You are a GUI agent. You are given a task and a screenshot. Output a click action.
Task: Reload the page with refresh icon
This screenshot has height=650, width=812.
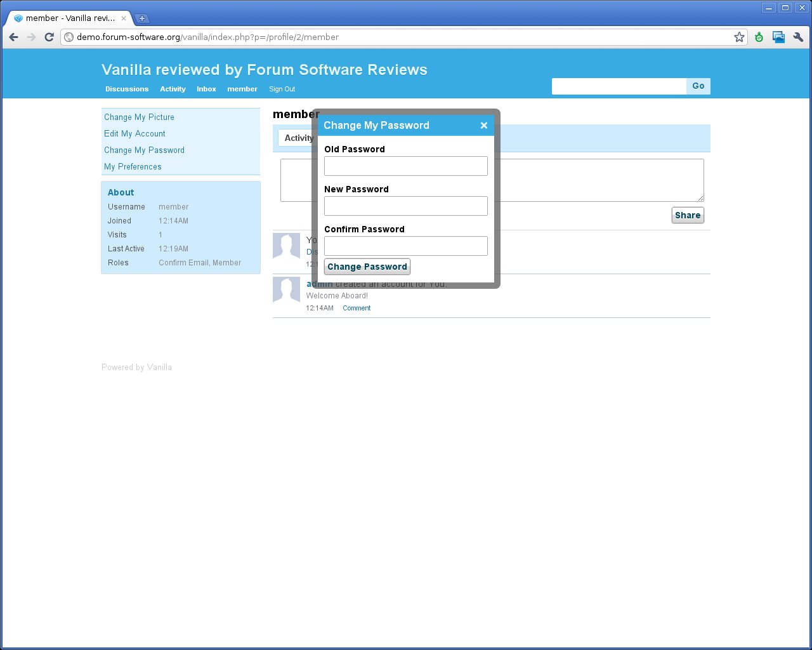(49, 37)
